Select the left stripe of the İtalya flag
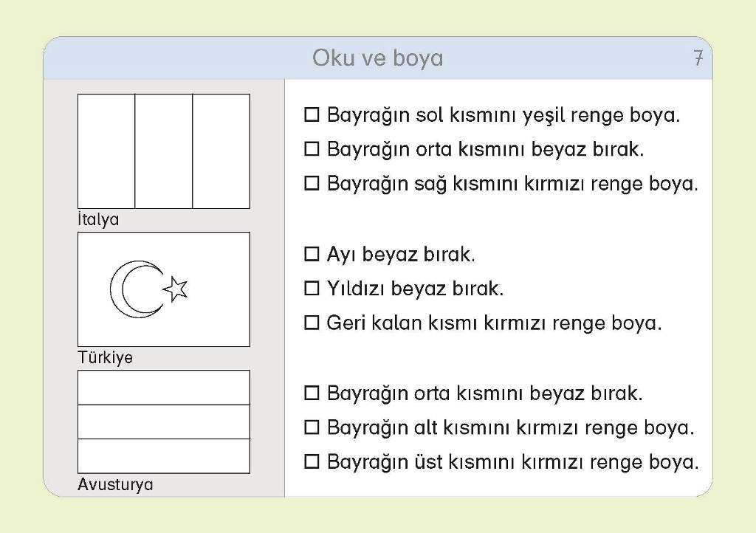Viewport: 756px width, 533px height. pos(106,151)
